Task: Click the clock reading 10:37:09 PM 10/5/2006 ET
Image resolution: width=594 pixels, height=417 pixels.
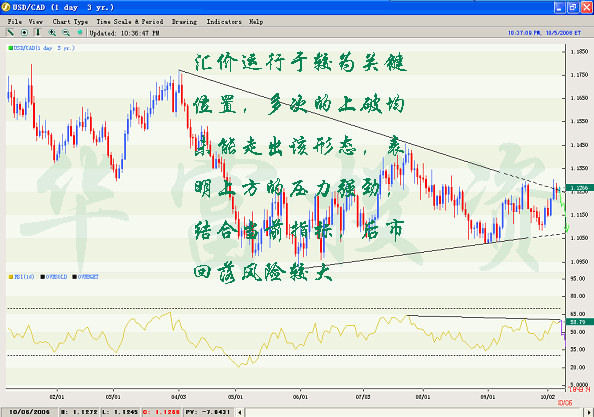Action: click(544, 33)
